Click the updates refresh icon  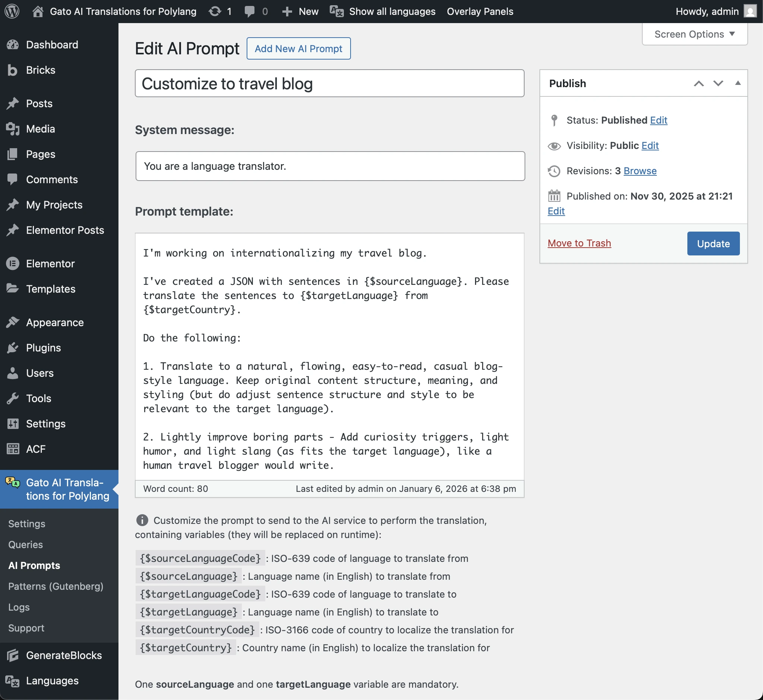pyautogui.click(x=215, y=12)
